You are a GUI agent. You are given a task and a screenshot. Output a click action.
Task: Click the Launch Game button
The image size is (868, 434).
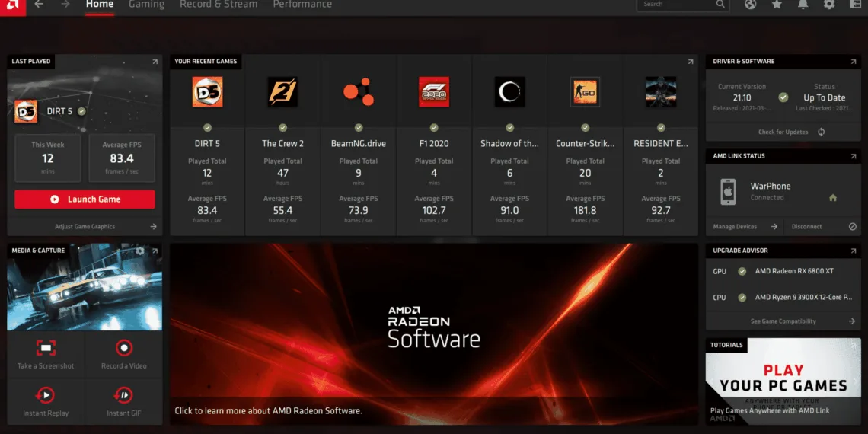coord(85,199)
